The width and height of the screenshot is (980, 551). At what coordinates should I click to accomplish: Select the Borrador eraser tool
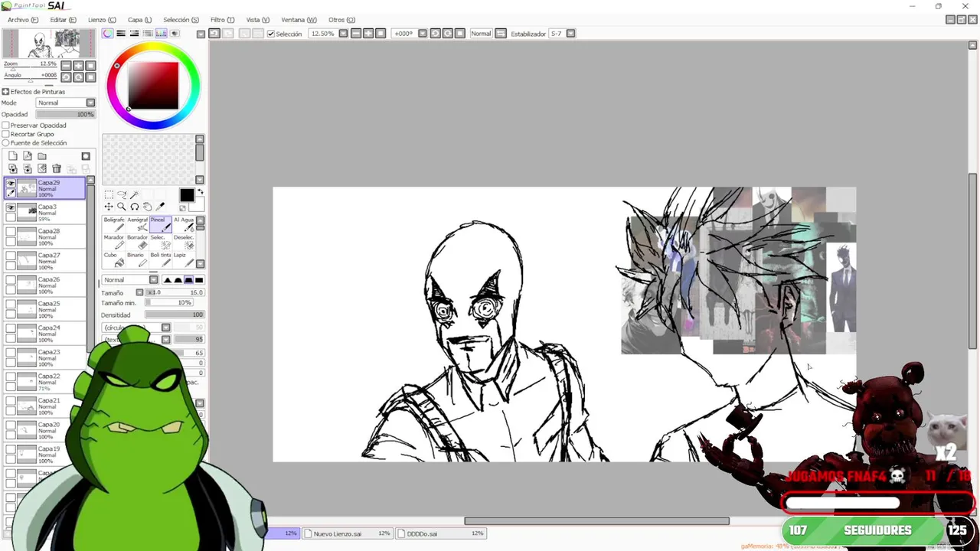tap(137, 242)
